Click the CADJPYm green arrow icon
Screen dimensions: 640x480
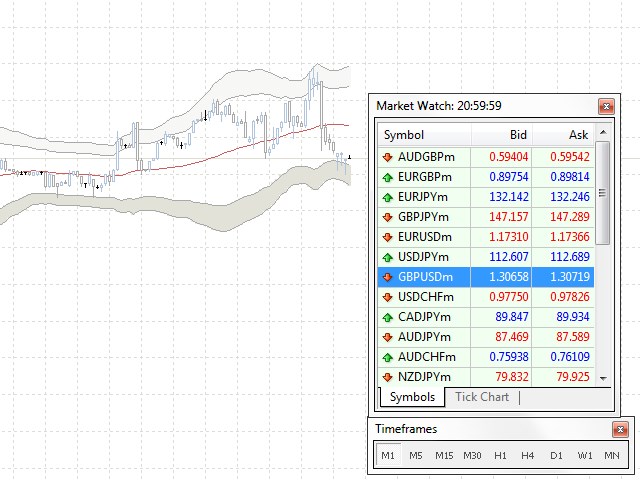pyautogui.click(x=387, y=317)
